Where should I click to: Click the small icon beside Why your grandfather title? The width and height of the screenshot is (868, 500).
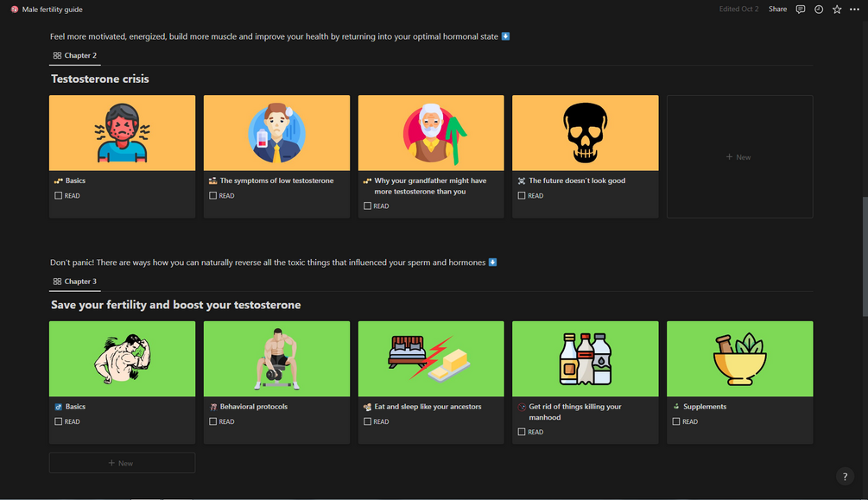click(x=367, y=180)
